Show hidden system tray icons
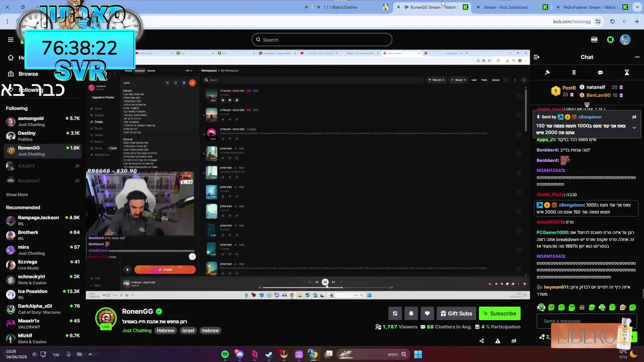The width and height of the screenshot is (644, 362). click(90, 354)
